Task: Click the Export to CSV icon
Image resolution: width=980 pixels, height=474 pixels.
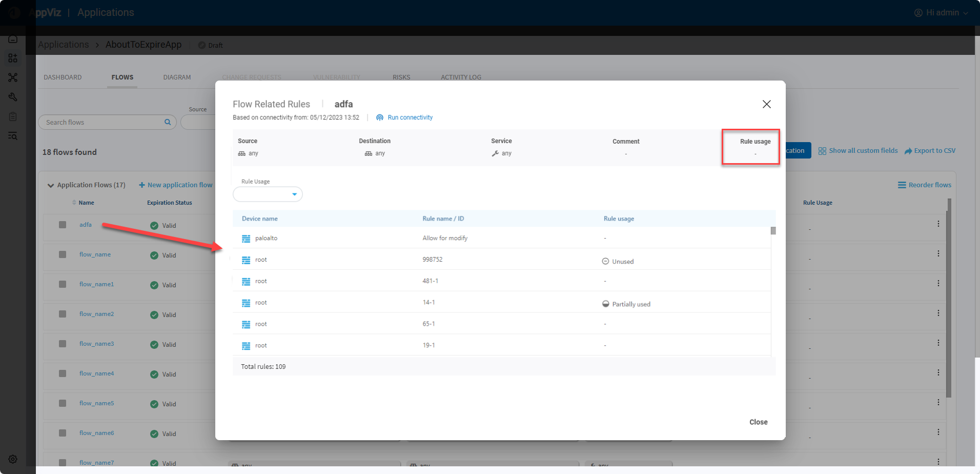Action: pos(908,151)
